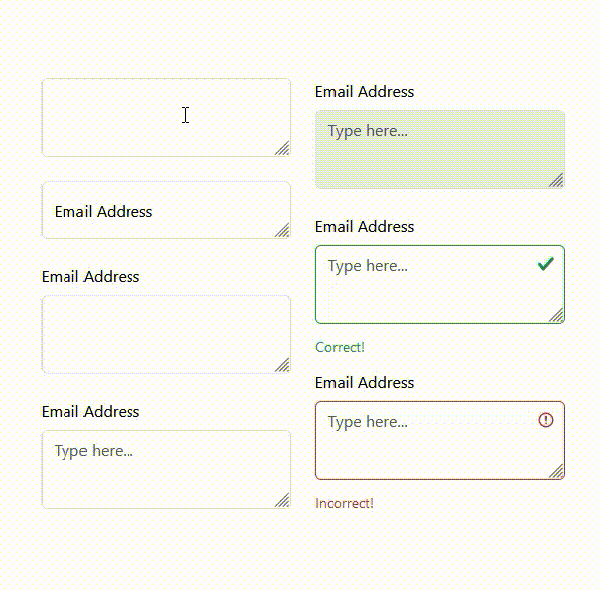The height and width of the screenshot is (590, 600).
Task: Click the red exclamation error icon
Action: coord(545,420)
